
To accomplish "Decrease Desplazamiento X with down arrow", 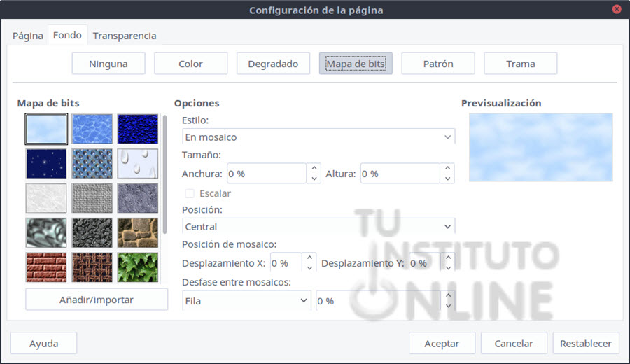I will (x=309, y=268).
